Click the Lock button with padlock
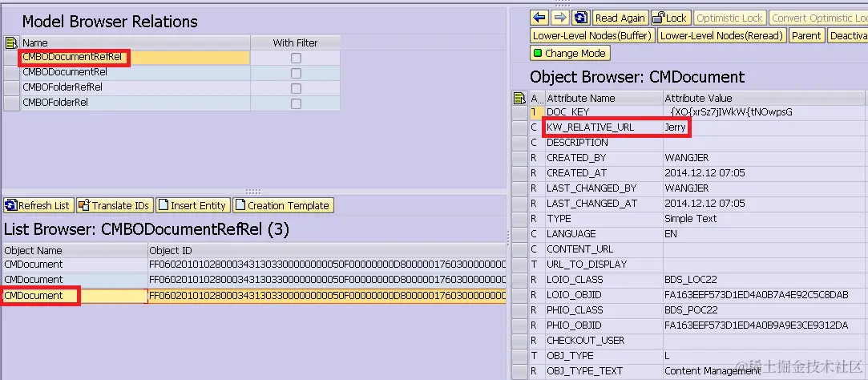Image resolution: width=868 pixels, height=380 pixels. pyautogui.click(x=669, y=18)
